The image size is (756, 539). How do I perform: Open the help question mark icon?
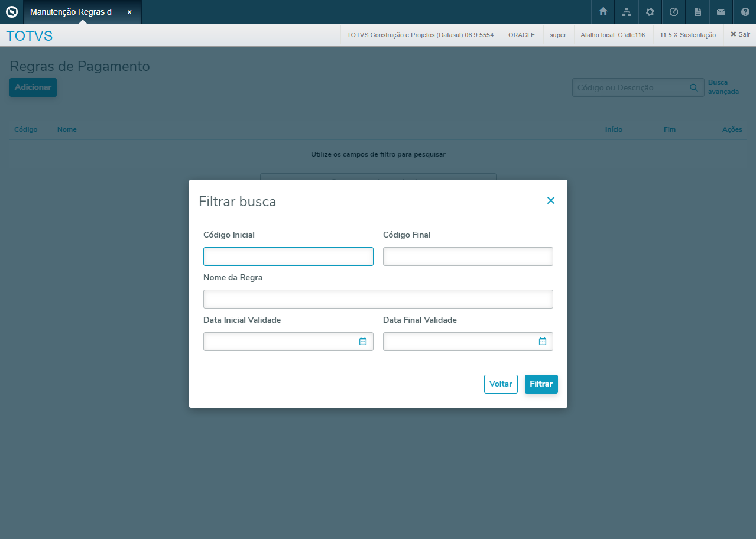coord(745,12)
